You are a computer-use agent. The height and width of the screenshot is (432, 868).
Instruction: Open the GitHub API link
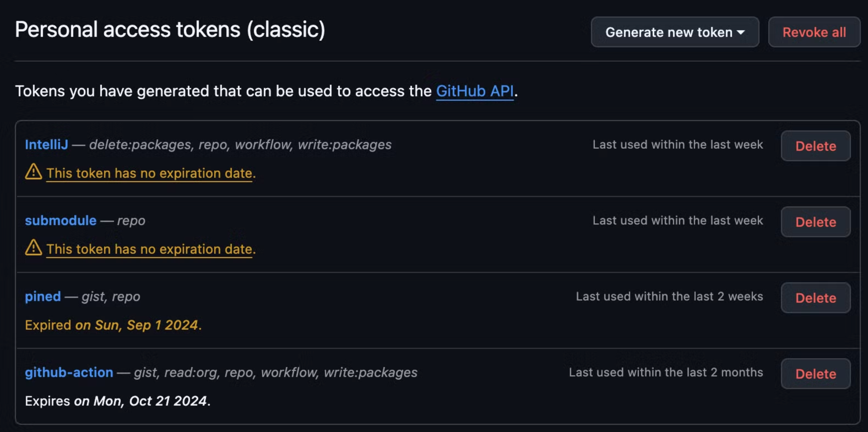point(475,91)
